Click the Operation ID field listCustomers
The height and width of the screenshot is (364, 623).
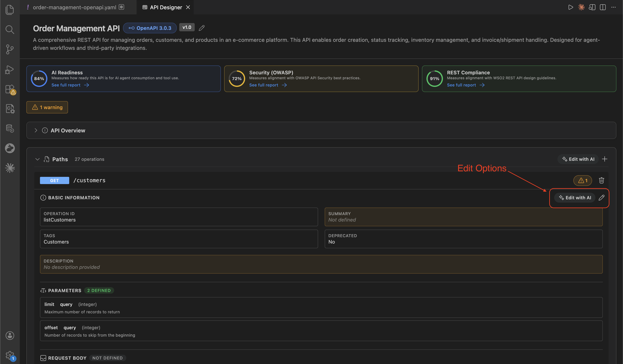tap(179, 217)
